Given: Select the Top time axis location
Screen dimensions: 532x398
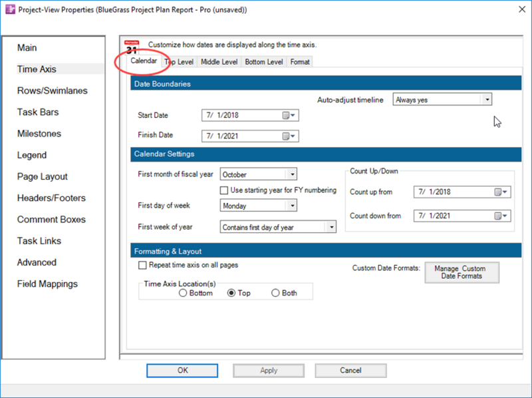Looking at the screenshot, I should (x=231, y=293).
